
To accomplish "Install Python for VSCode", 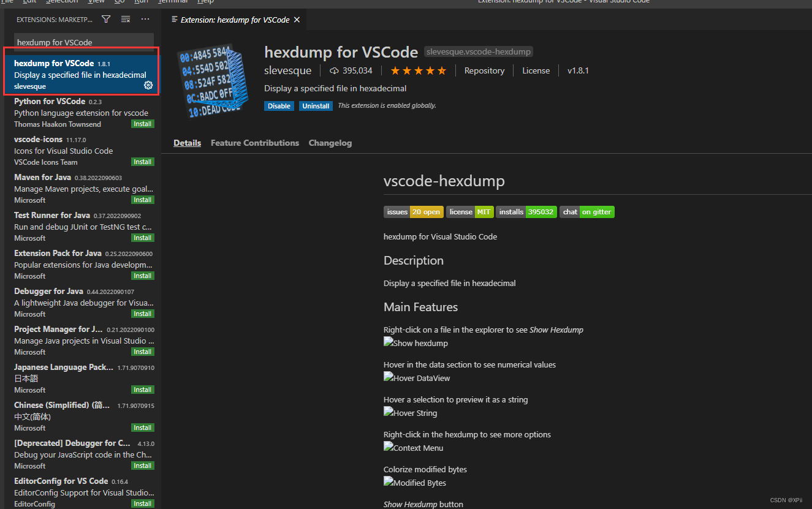I will click(x=143, y=124).
